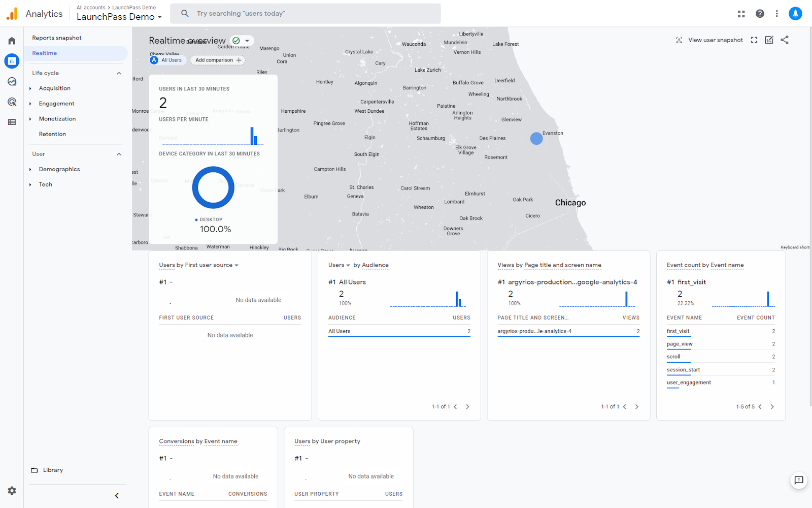Collapse the Life cycle section
Viewport: 812px width, 508px height.
(x=119, y=73)
